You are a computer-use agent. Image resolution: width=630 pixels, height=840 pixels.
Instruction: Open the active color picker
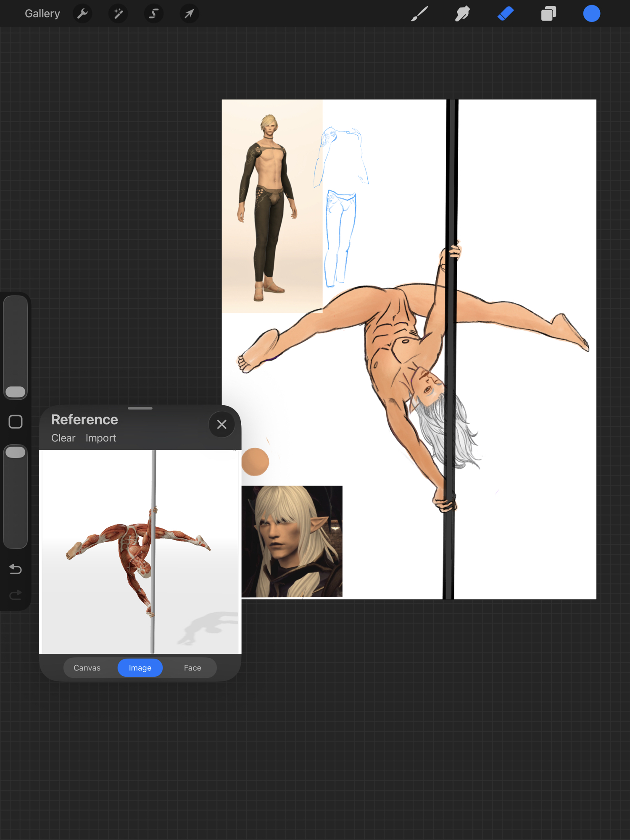coord(591,14)
